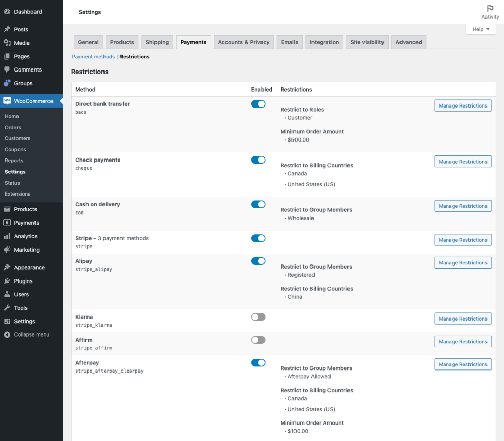The width and height of the screenshot is (504, 441).
Task: Click the Comments bubble icon
Action: tap(7, 70)
